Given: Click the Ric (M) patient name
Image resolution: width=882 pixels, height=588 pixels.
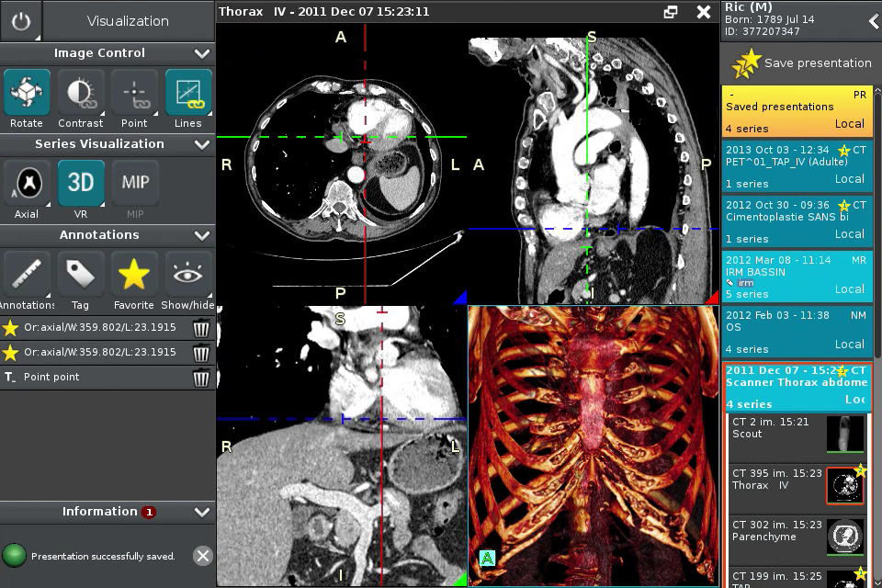Looking at the screenshot, I should pyautogui.click(x=748, y=6).
